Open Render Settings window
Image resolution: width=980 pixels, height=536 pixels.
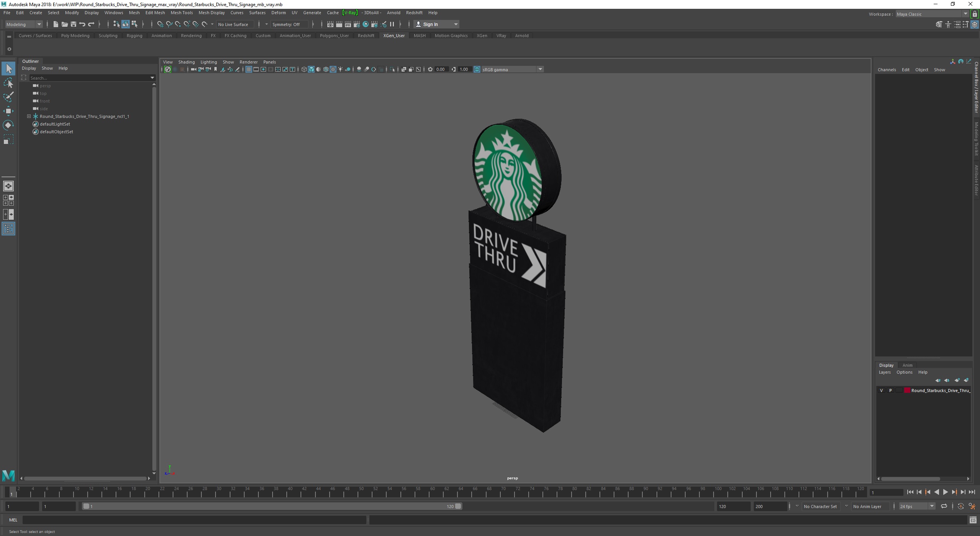tap(357, 24)
